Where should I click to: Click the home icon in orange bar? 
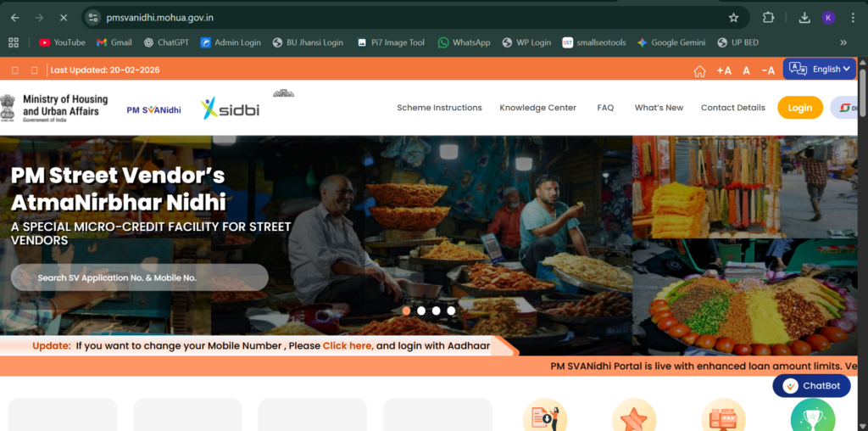(699, 71)
